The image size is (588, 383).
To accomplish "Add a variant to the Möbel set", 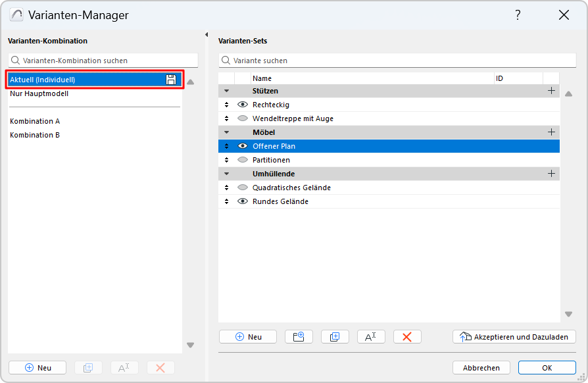I will (x=551, y=132).
